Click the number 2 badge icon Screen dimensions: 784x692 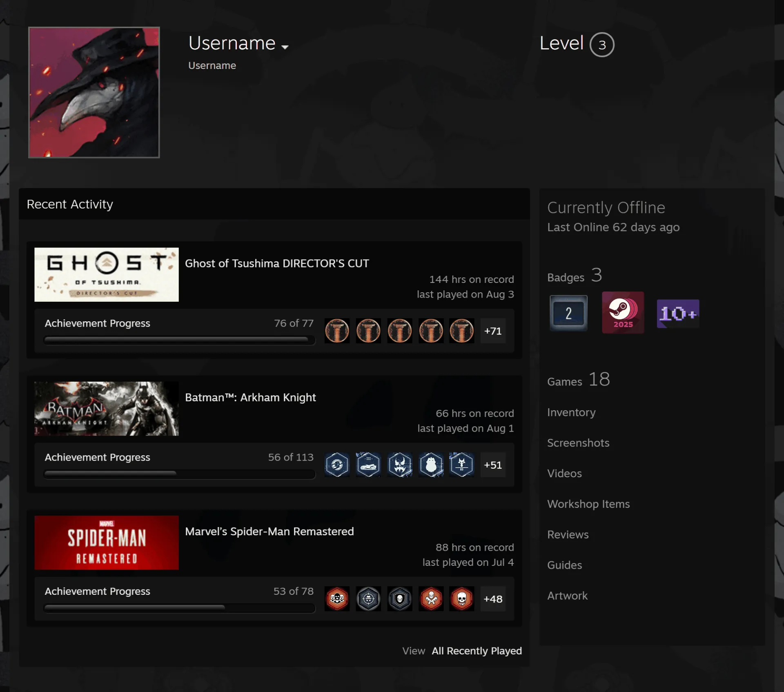pos(568,313)
